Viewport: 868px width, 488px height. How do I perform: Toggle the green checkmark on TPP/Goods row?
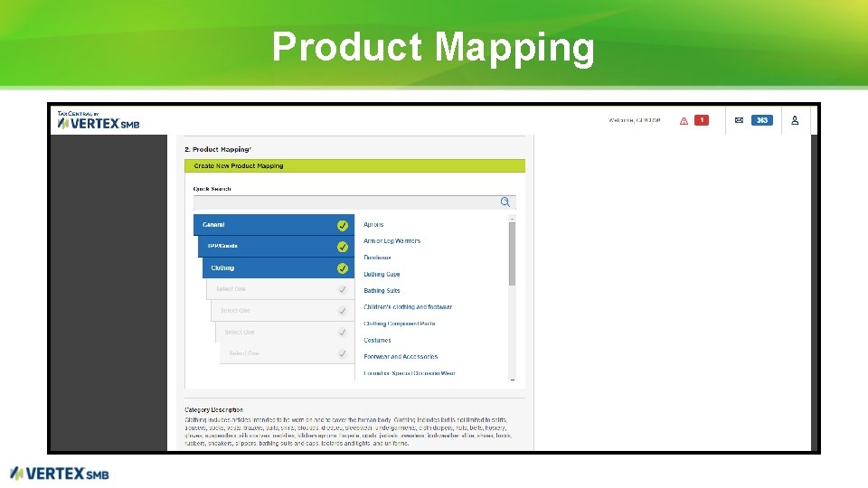click(343, 247)
